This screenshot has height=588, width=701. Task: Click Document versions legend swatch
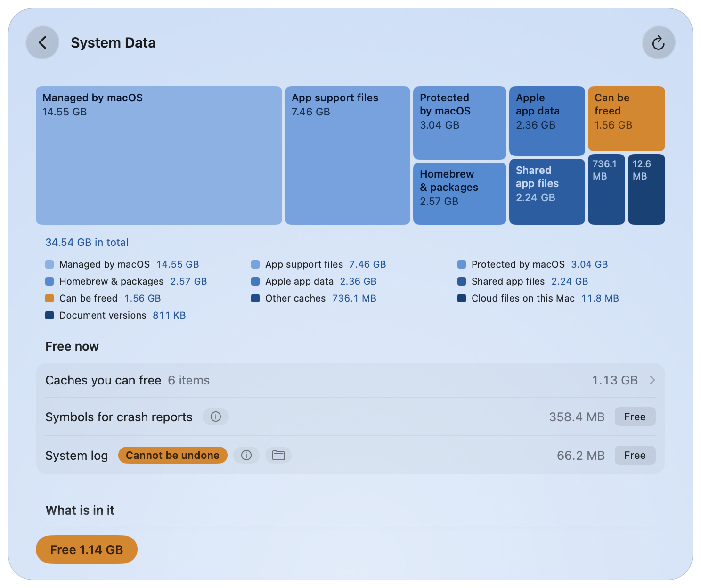(x=49, y=315)
